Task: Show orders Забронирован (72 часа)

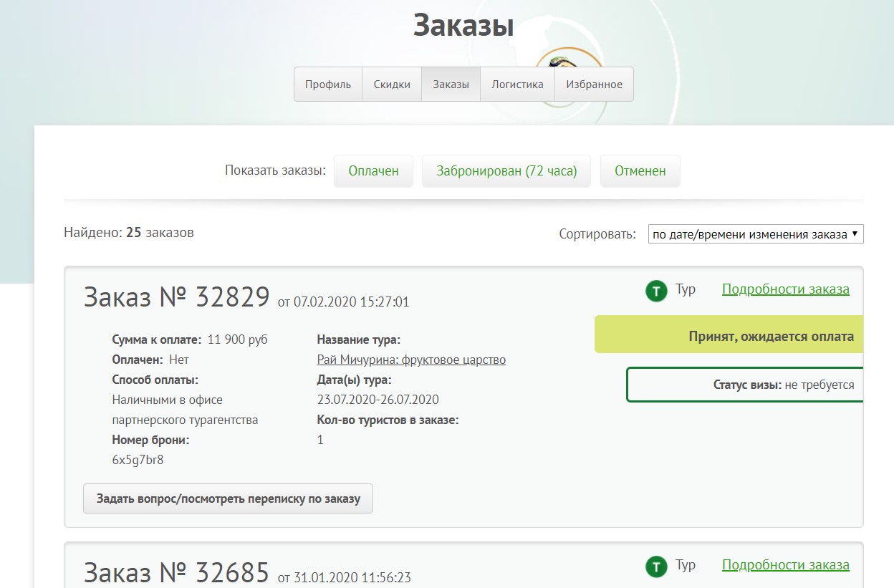Action: click(506, 171)
